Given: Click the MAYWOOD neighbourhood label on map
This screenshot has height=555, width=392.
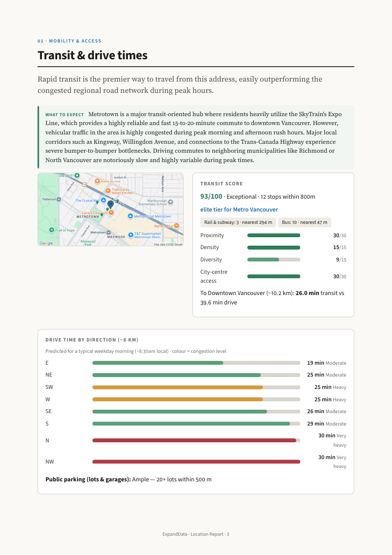Looking at the screenshot, I should click(x=117, y=237).
